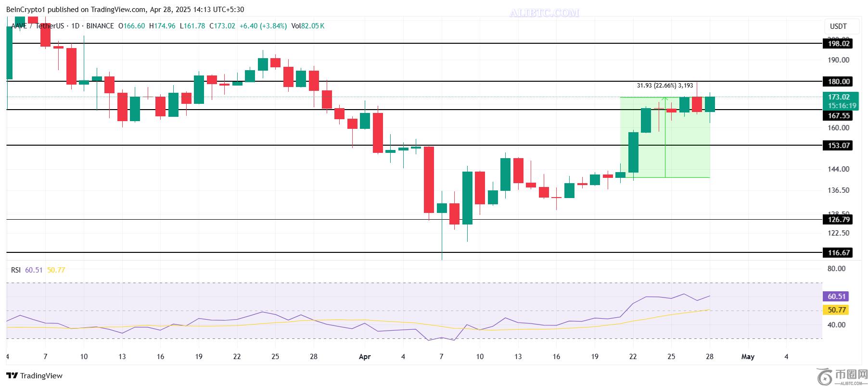The width and height of the screenshot is (868, 386).
Task: Open the USDT currency selector
Action: pos(838,26)
